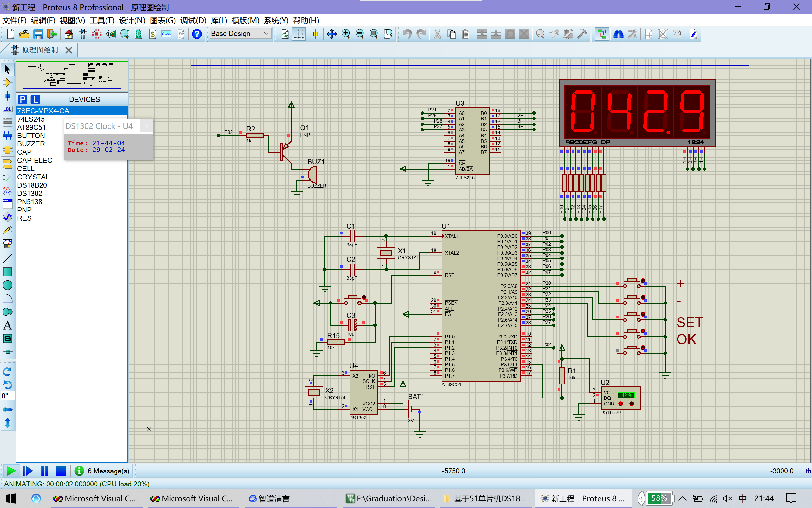This screenshot has width=812, height=508.
Task: Select 2D Graphics Line tool
Action: coord(7,258)
